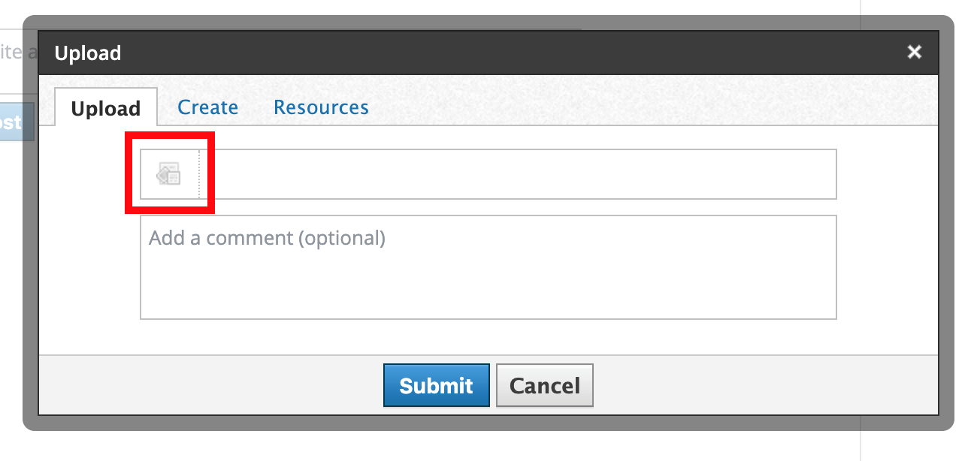The image size is (980, 461).
Task: Click Cancel to abort the upload
Action: click(x=544, y=384)
